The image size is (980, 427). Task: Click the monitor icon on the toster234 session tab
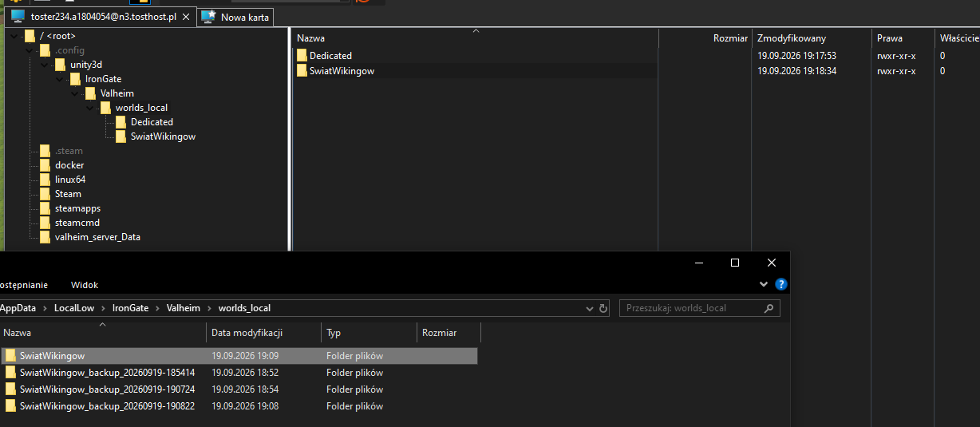pyautogui.click(x=18, y=17)
